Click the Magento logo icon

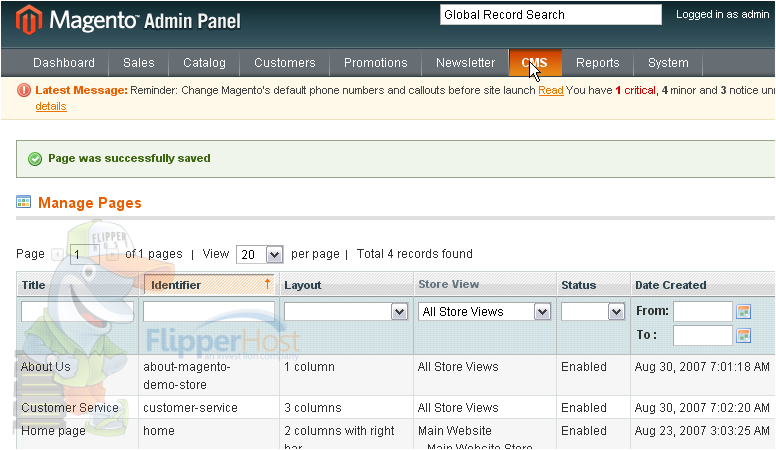coord(28,20)
